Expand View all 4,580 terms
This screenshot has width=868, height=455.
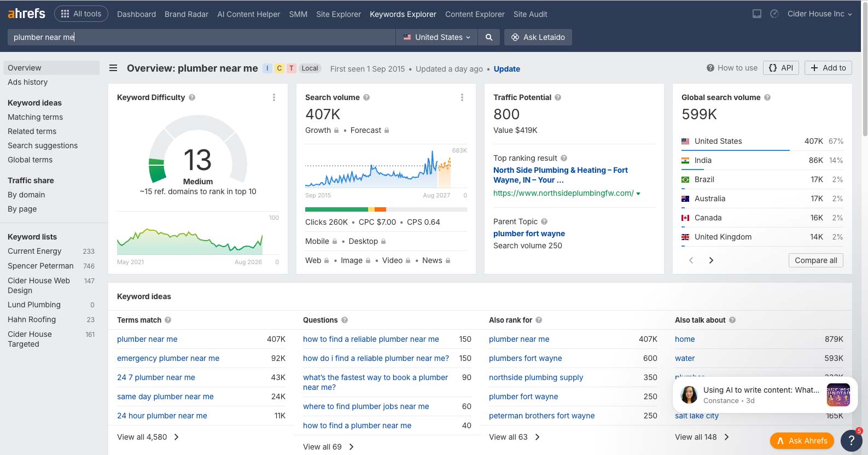148,437
